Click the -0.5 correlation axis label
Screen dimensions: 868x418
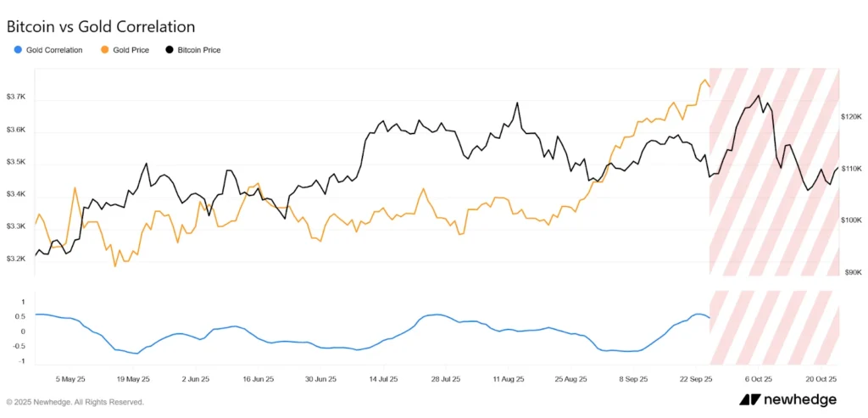(19, 346)
